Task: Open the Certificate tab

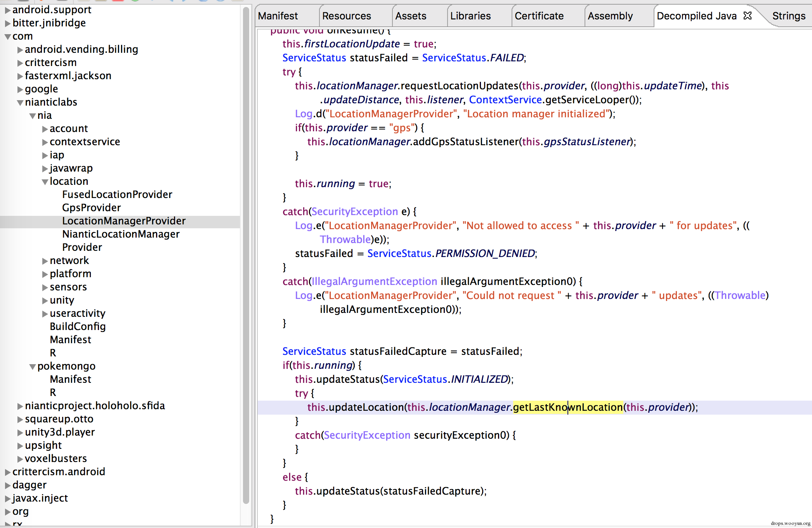Action: 539,16
